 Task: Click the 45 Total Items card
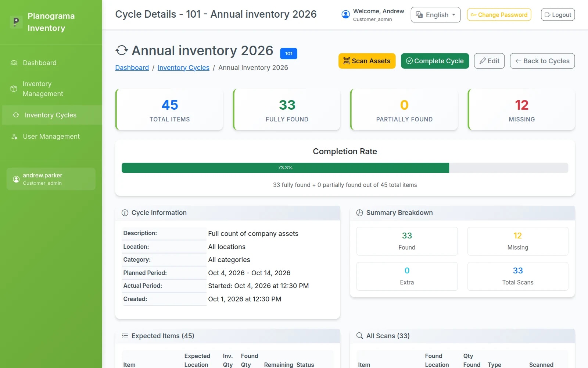(x=169, y=109)
